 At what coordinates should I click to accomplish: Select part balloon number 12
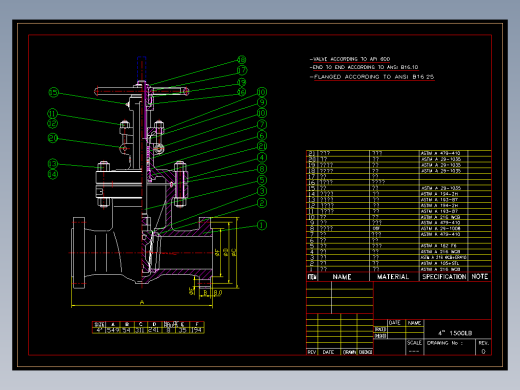(x=52, y=124)
